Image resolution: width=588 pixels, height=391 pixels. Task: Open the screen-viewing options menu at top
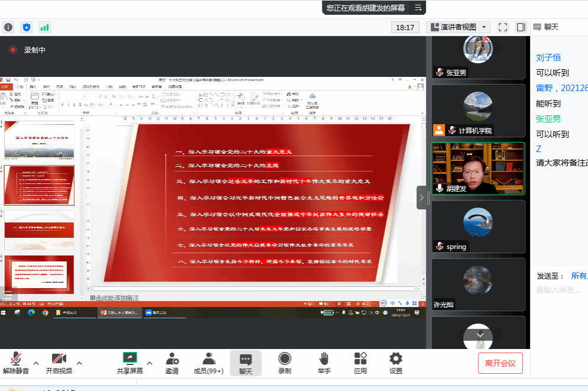coord(418,8)
